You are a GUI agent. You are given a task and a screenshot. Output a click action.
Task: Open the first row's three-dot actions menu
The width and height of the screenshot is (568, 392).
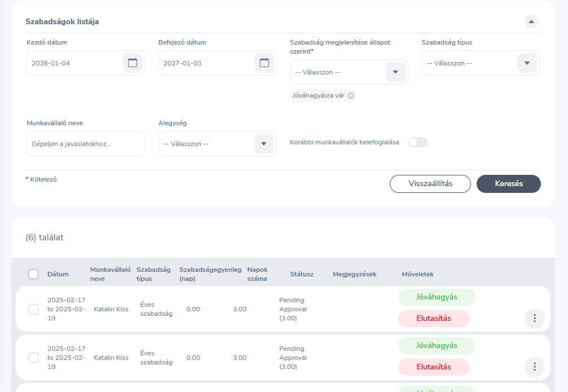(x=535, y=319)
